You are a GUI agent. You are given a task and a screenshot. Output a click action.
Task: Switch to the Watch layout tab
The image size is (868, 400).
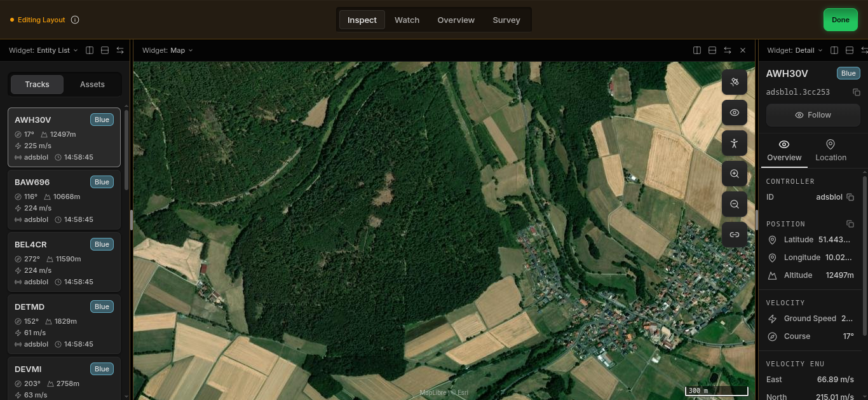[407, 20]
